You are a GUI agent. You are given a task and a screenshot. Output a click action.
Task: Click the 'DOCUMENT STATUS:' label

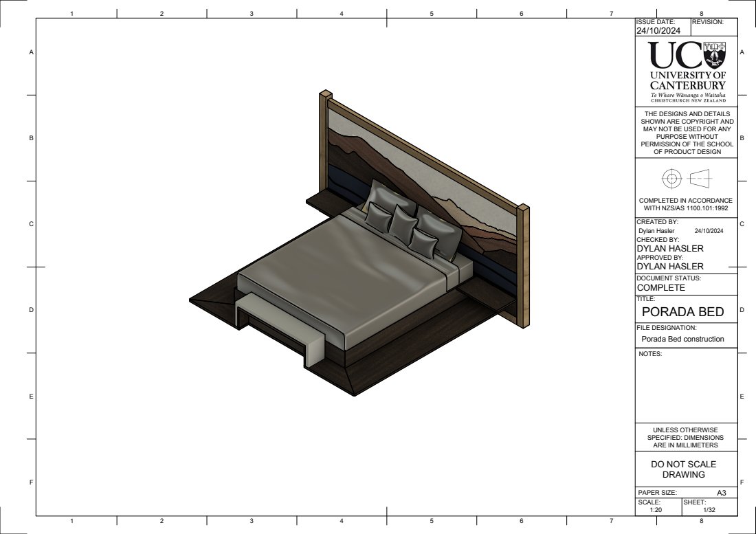[669, 278]
